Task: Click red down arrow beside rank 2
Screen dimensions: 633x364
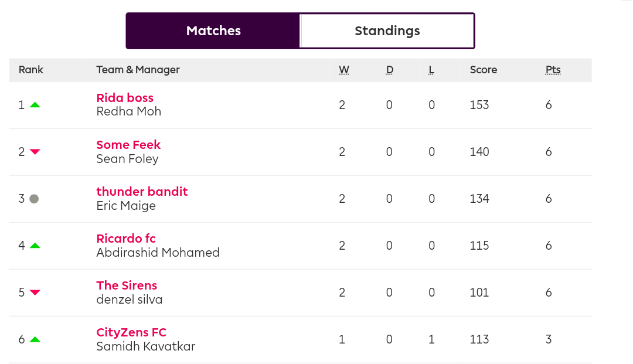Action: click(x=35, y=152)
